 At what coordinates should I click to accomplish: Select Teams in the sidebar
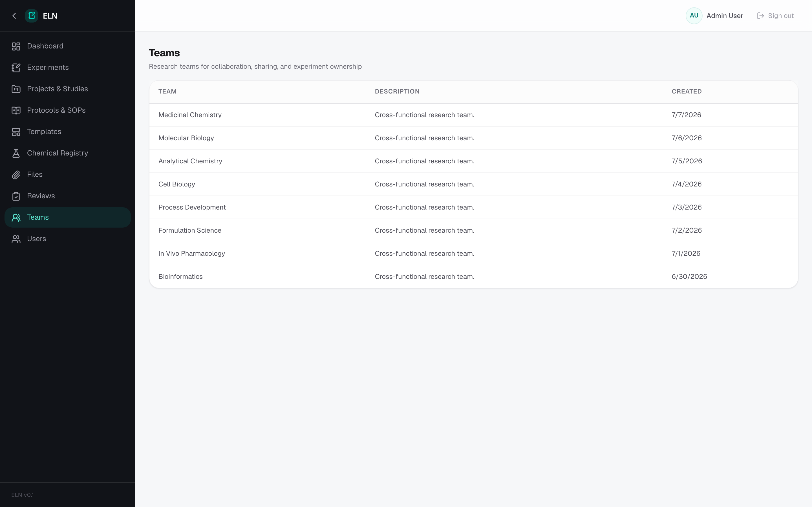[x=67, y=217]
